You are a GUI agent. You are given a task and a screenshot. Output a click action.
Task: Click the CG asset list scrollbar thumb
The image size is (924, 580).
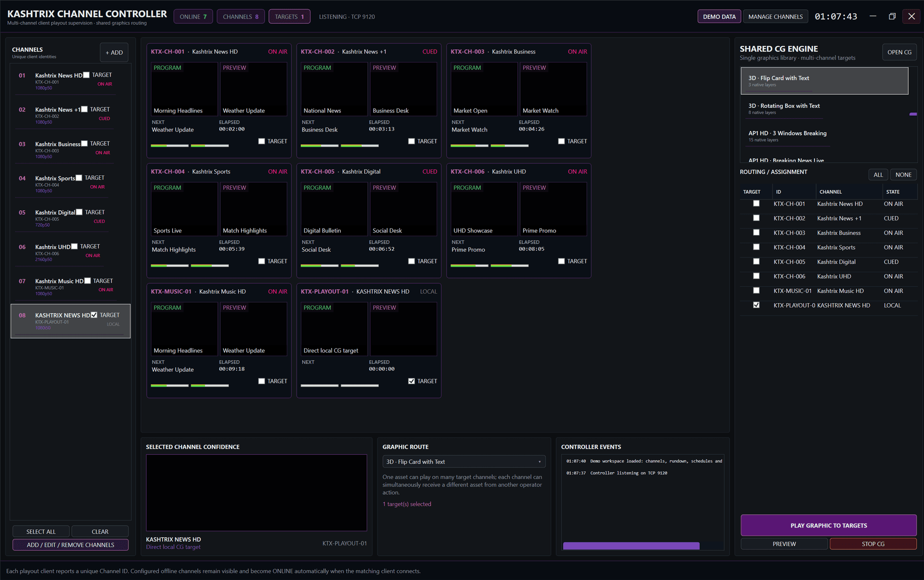pyautogui.click(x=913, y=114)
